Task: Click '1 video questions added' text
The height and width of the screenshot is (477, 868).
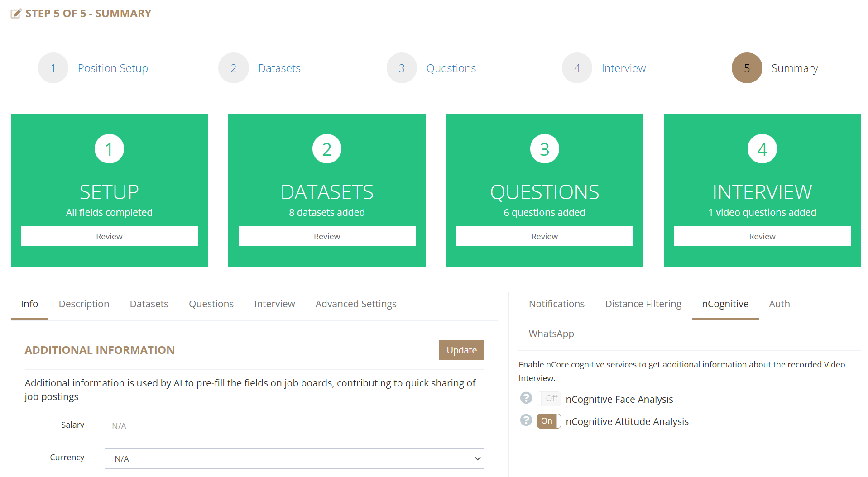Action: [762, 213]
